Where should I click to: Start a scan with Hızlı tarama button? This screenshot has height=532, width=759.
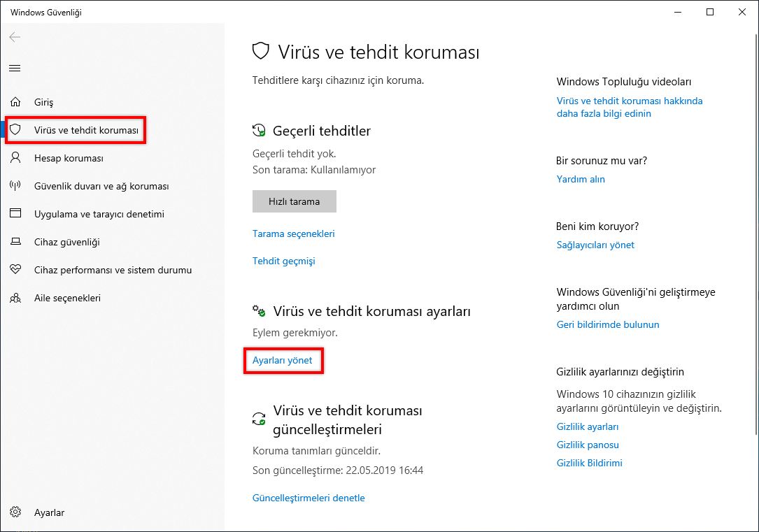click(x=294, y=201)
